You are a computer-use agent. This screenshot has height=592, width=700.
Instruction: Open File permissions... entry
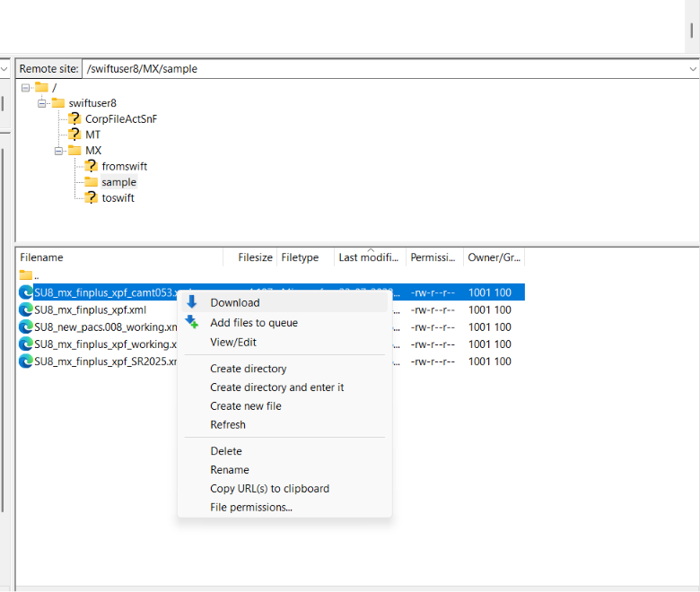point(284,508)
